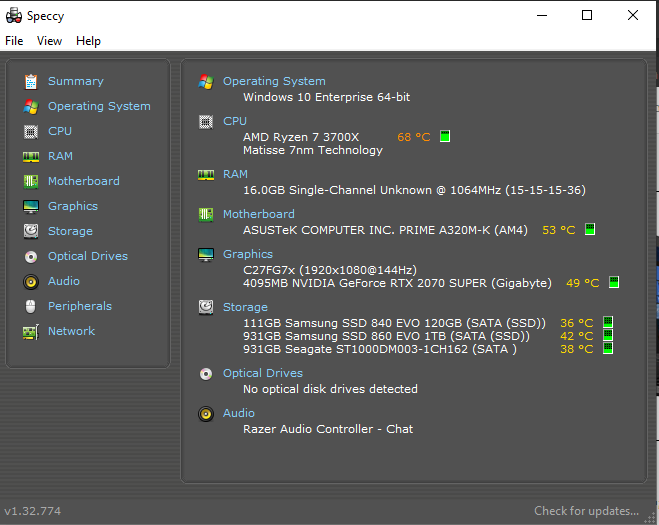Select Summary in the sidebar
This screenshot has height=525, width=659.
tap(76, 81)
